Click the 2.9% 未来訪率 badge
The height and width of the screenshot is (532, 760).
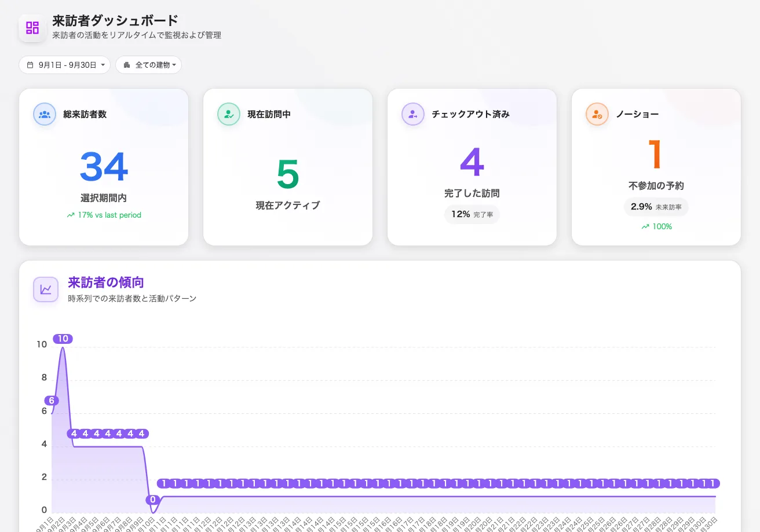[656, 207]
